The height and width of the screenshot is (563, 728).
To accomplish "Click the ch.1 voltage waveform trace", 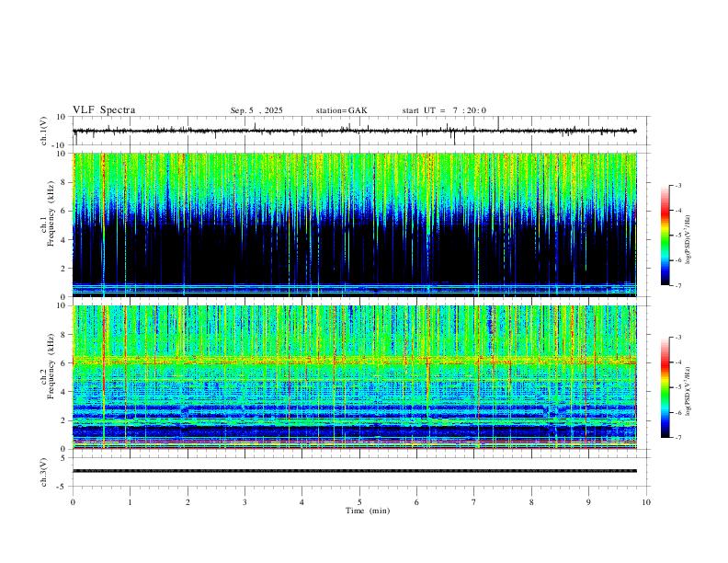I will point(354,131).
